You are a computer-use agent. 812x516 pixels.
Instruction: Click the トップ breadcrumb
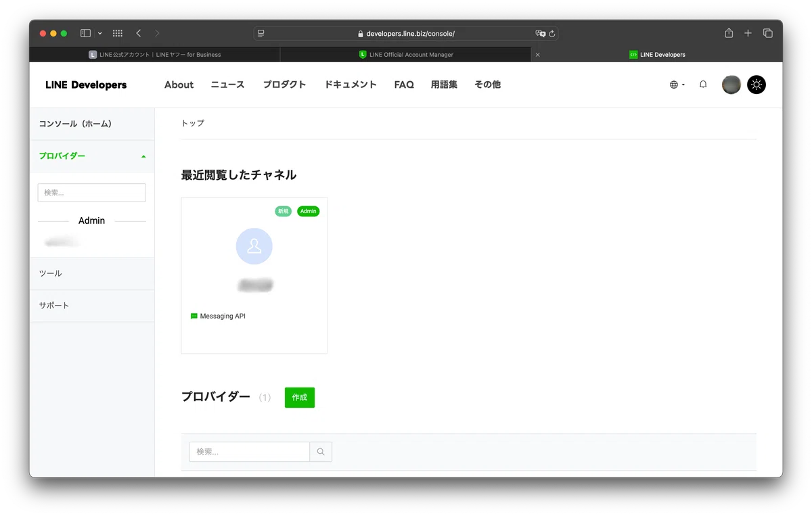coord(193,123)
